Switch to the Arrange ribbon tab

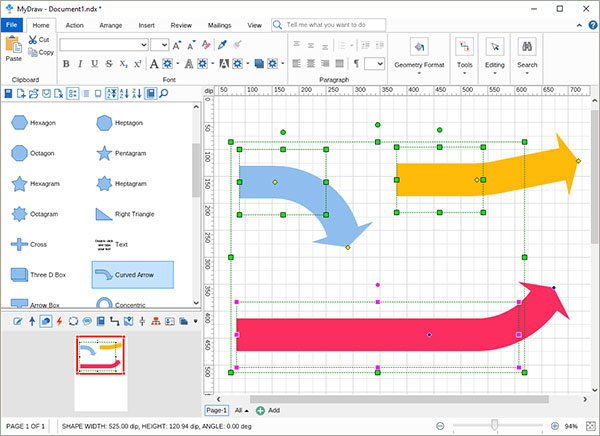tap(111, 23)
